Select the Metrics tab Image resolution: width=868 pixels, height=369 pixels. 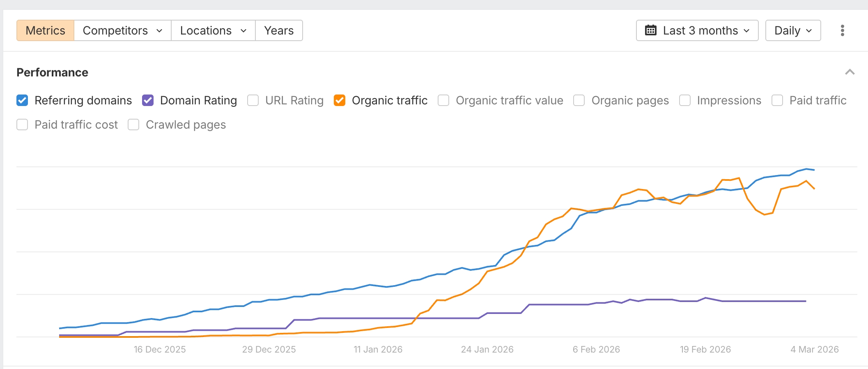45,30
